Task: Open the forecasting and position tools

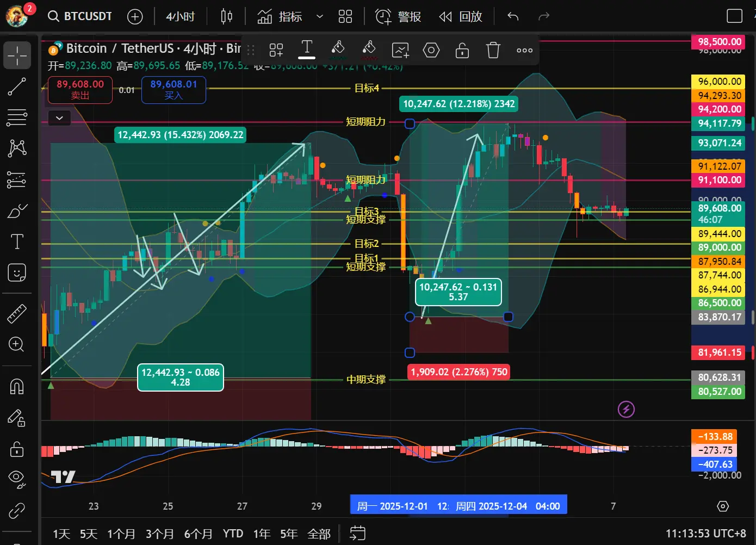Action: (x=17, y=179)
